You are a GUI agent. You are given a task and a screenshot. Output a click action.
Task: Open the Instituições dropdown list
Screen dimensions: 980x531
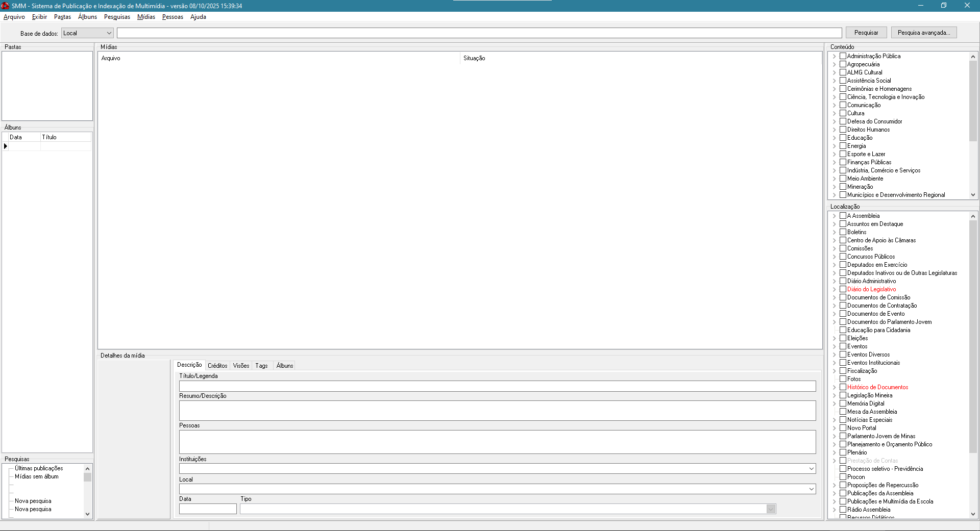click(x=811, y=469)
